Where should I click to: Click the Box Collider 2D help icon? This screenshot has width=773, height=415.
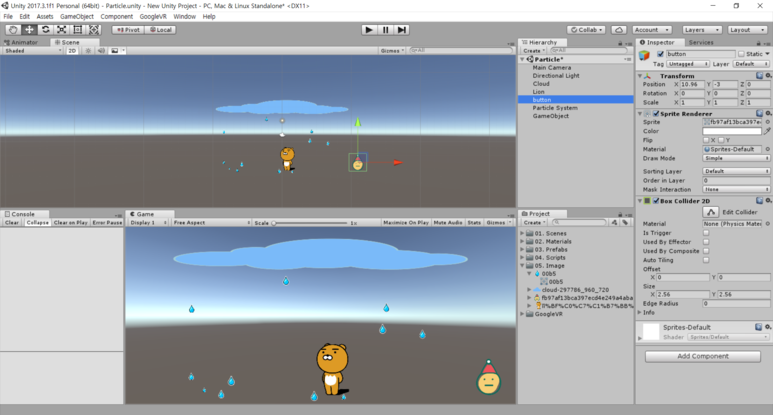pyautogui.click(x=760, y=200)
